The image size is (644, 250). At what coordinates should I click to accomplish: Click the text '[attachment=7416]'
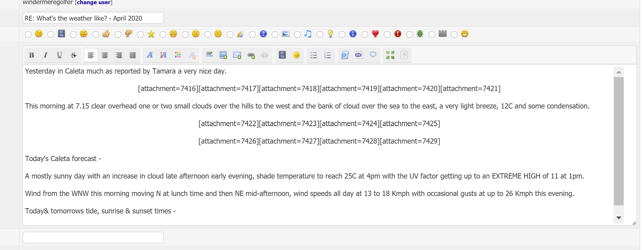(168, 89)
